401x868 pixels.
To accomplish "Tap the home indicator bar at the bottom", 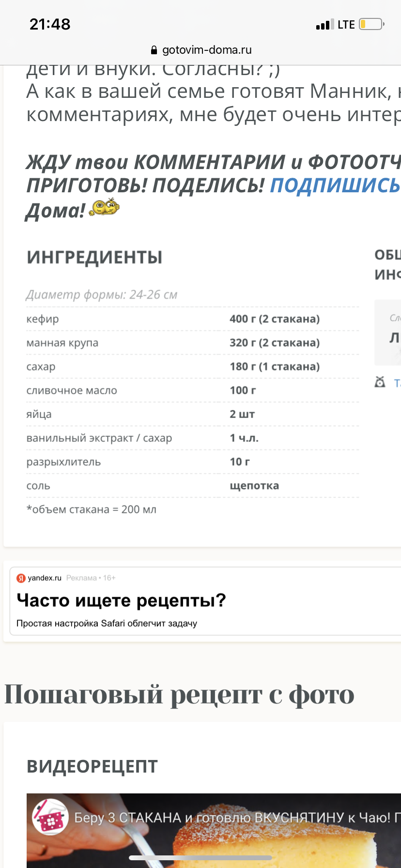I will click(x=200, y=858).
